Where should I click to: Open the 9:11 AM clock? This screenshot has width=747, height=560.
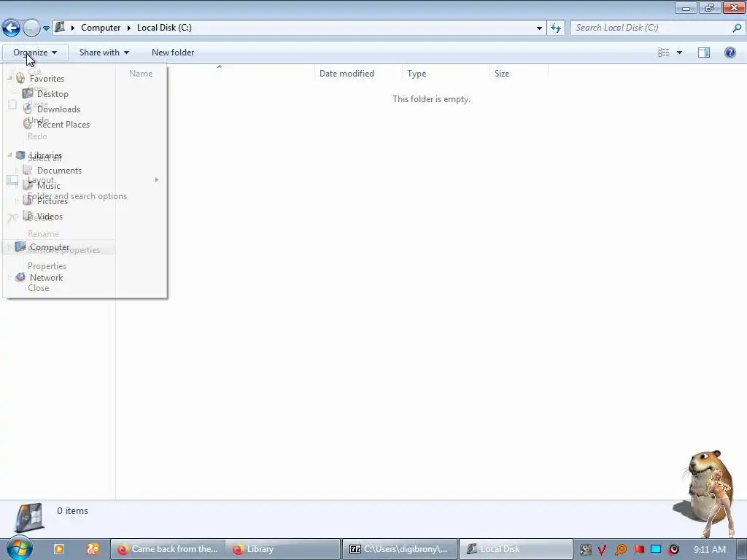[710, 550]
